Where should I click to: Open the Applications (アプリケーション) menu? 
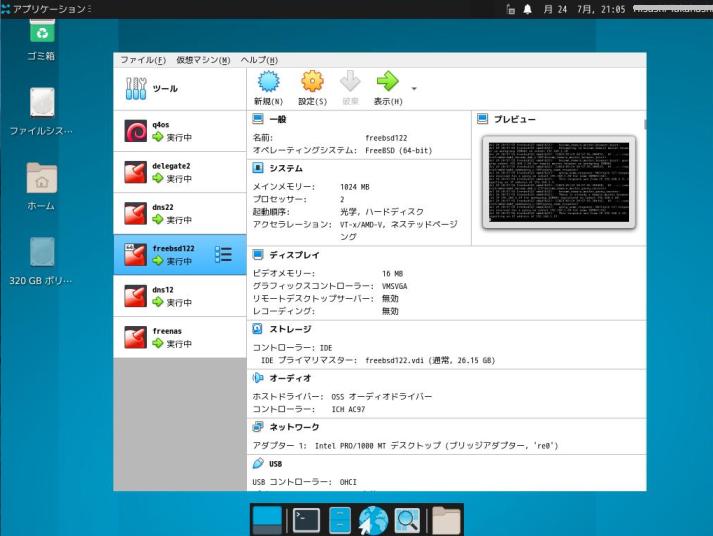point(46,9)
